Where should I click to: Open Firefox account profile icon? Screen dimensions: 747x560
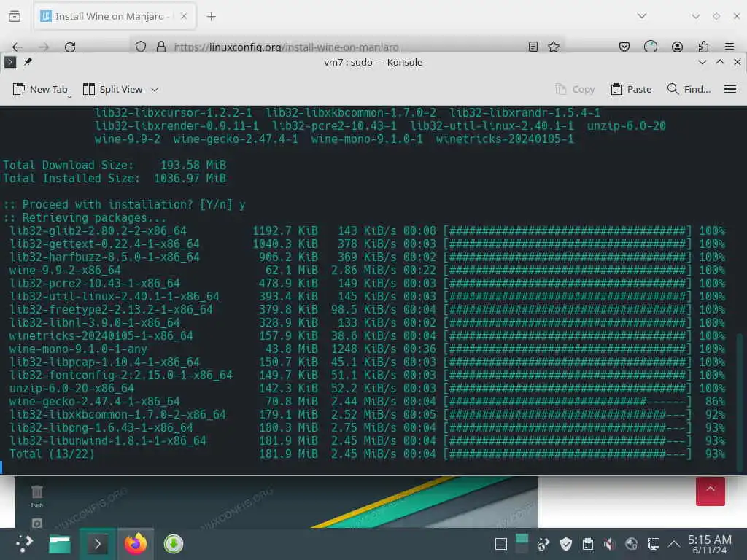[677, 47]
